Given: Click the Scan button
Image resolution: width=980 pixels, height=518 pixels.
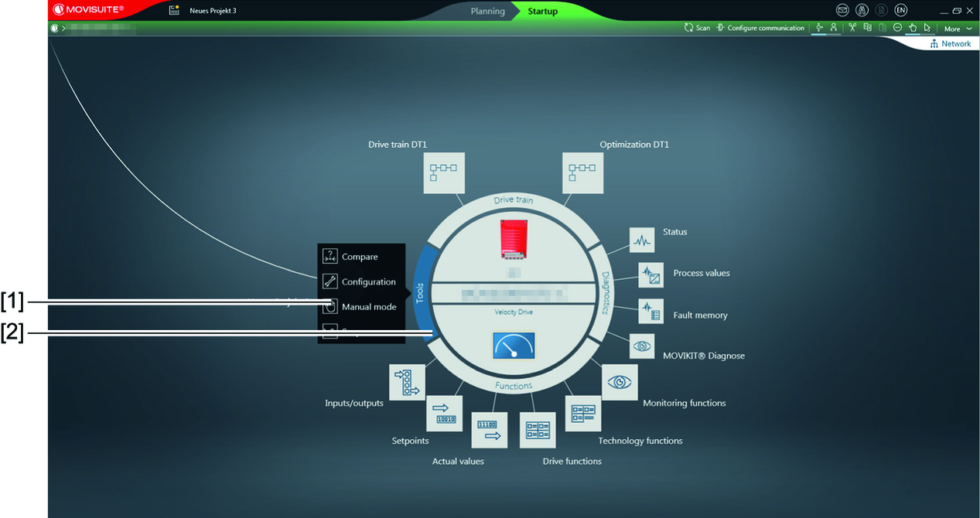Looking at the screenshot, I should coord(697,28).
